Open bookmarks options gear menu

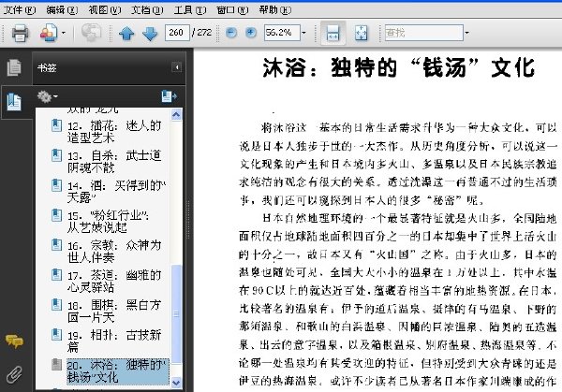(x=48, y=96)
